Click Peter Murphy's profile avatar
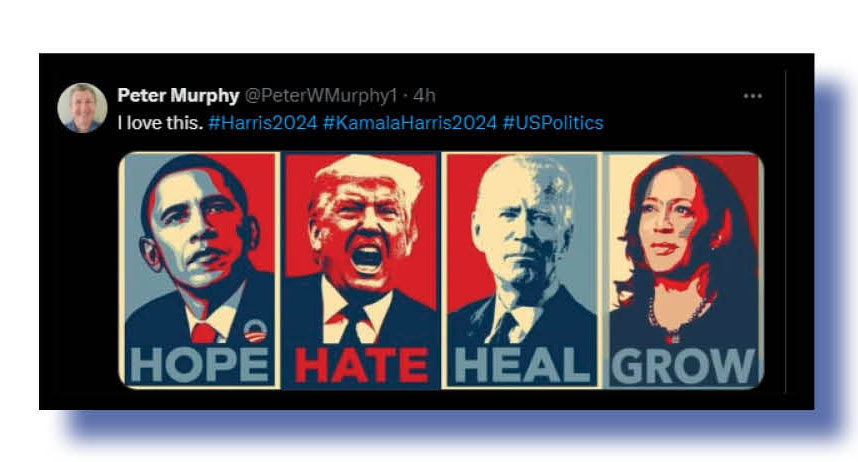Viewport: 858px width, 462px height. [82, 108]
